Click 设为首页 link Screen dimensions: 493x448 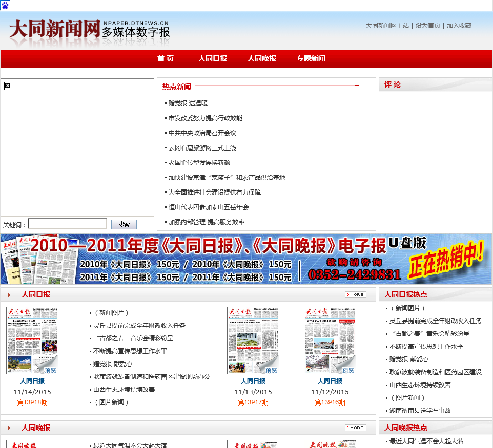428,26
